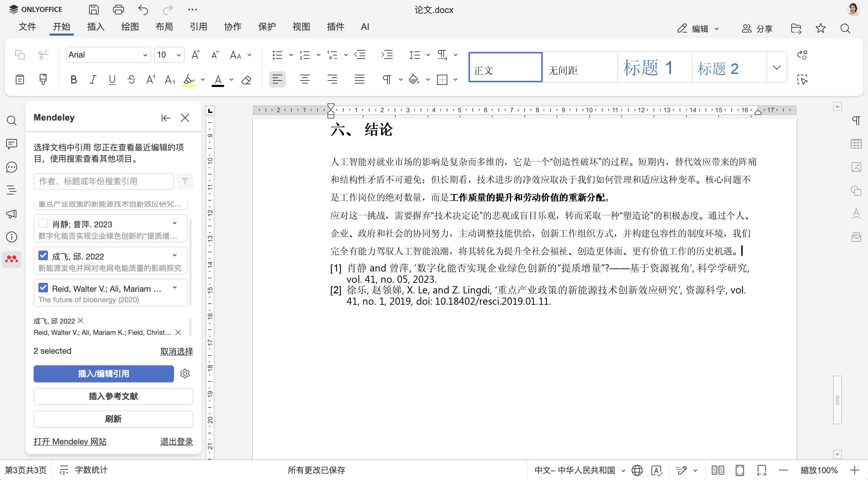The image size is (868, 480).
Task: Toggle Italic formatting
Action: click(x=92, y=80)
